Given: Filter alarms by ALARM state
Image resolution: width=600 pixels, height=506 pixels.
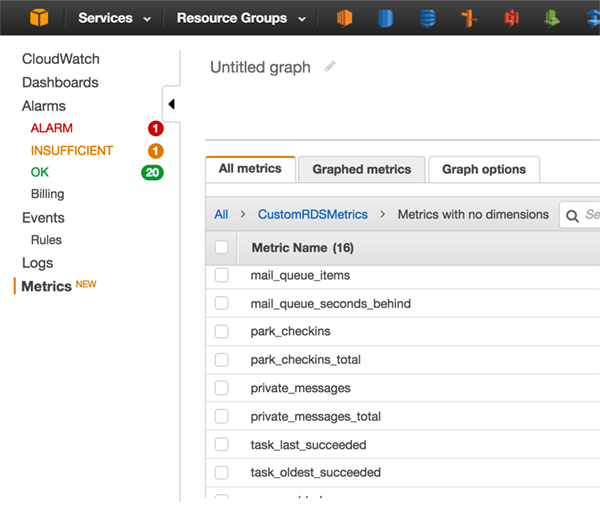Looking at the screenshot, I should pyautogui.click(x=52, y=128).
